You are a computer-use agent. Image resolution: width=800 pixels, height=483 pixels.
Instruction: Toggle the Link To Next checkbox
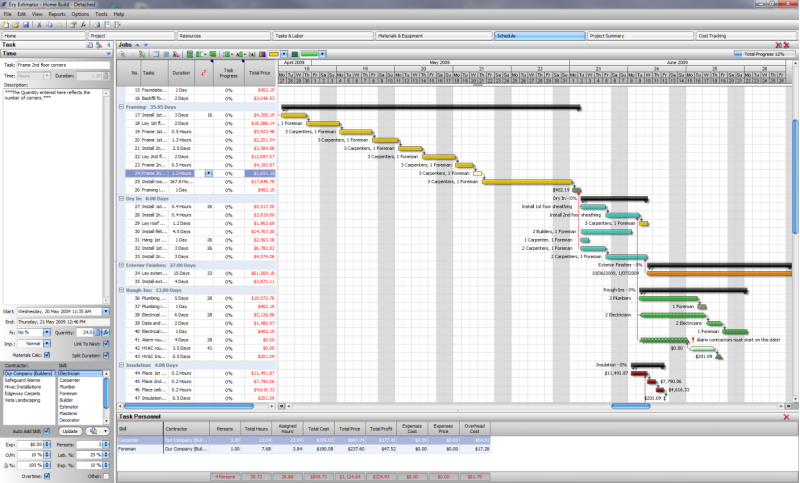[106, 343]
